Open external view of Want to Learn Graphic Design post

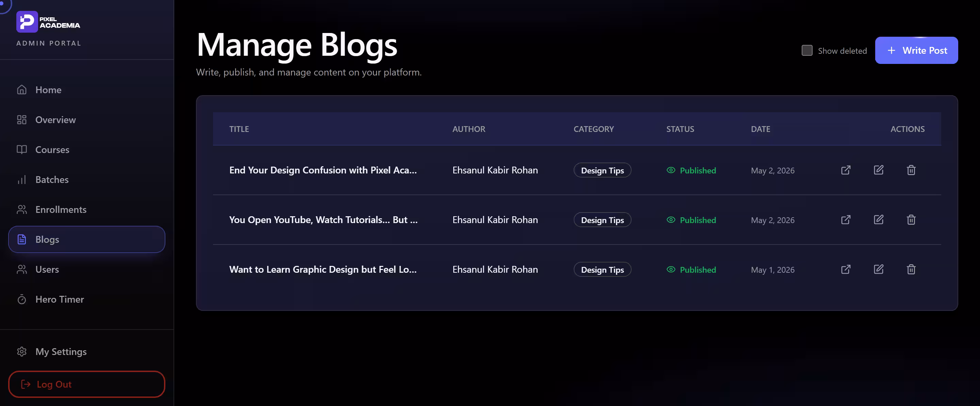(845, 270)
